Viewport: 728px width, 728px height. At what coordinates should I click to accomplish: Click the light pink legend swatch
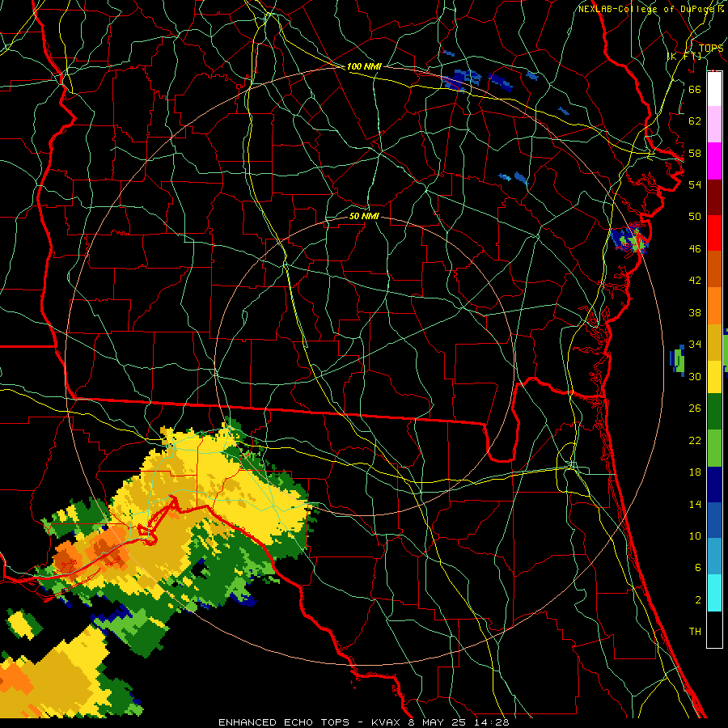(x=714, y=125)
